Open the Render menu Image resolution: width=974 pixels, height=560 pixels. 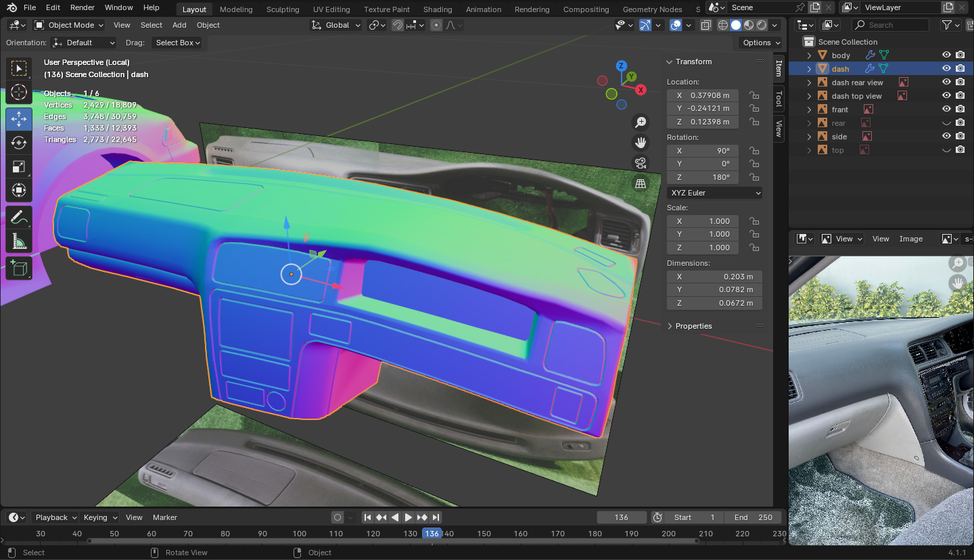pos(83,7)
